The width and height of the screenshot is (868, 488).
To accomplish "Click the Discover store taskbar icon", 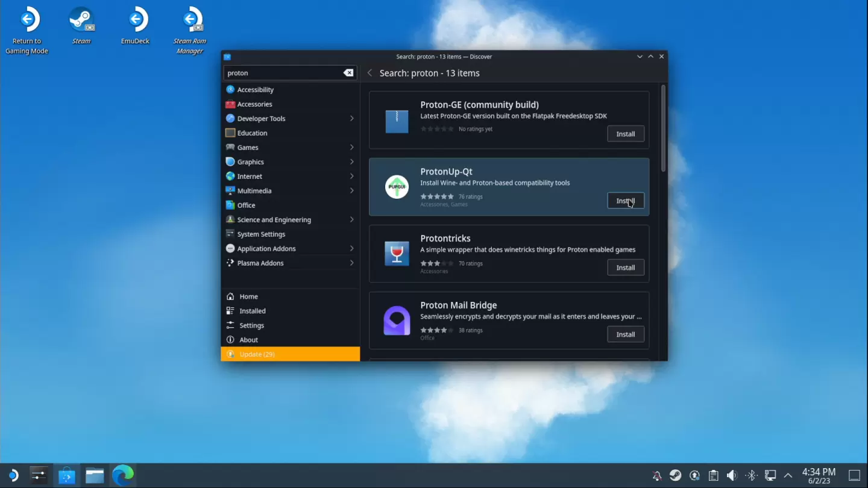I will pyautogui.click(x=66, y=475).
